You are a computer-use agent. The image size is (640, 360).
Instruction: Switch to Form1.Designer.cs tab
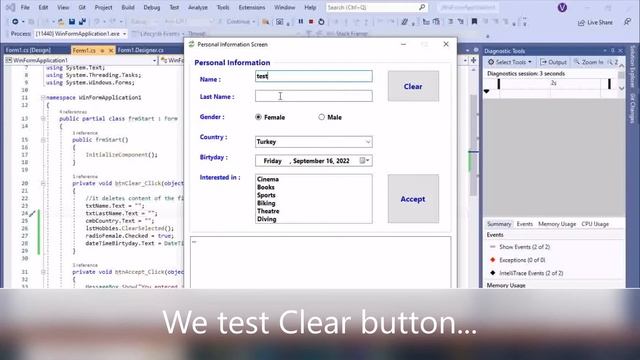point(140,50)
